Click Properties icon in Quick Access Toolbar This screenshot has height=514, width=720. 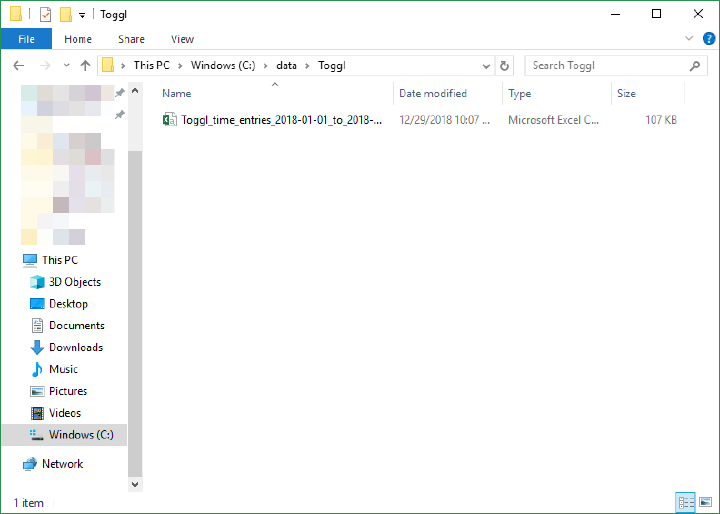click(x=45, y=15)
